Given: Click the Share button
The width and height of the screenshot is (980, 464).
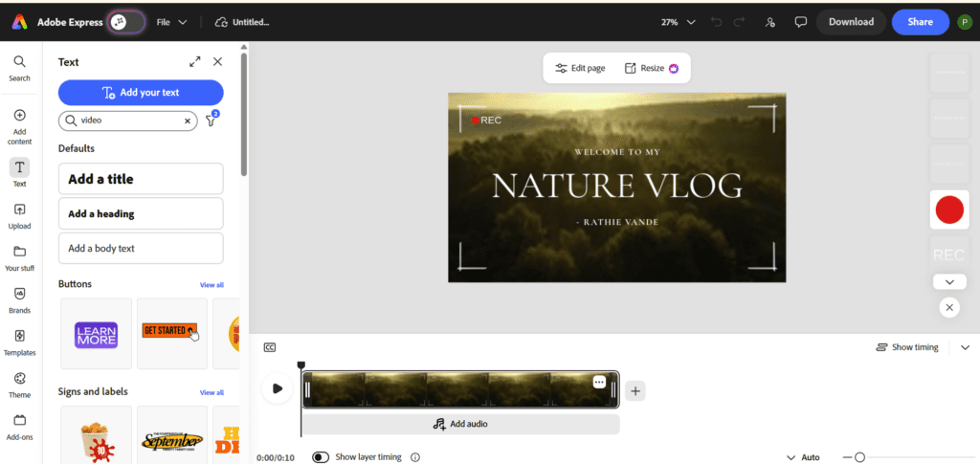Looking at the screenshot, I should (920, 22).
